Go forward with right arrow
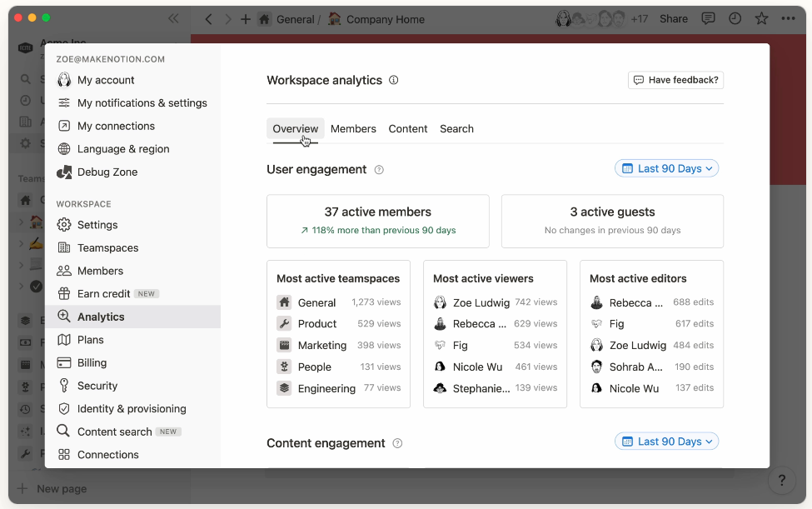 [228, 19]
